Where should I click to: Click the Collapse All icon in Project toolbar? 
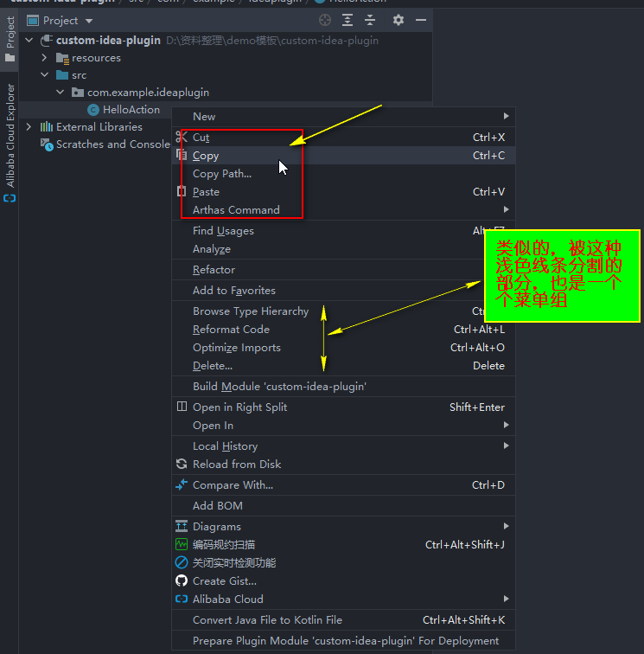click(370, 20)
